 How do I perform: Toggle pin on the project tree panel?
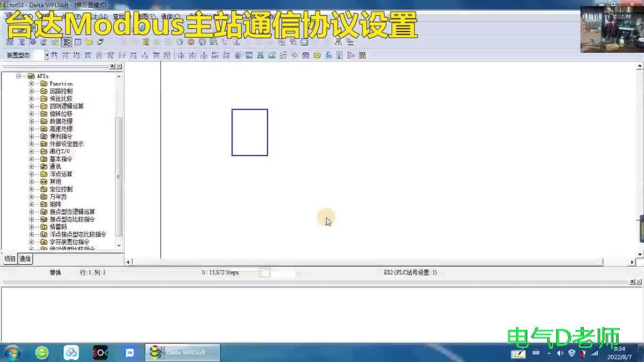click(x=113, y=66)
